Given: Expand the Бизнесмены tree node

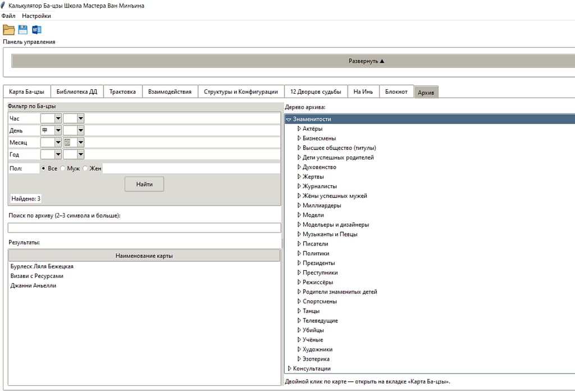Looking at the screenshot, I should pyautogui.click(x=299, y=138).
